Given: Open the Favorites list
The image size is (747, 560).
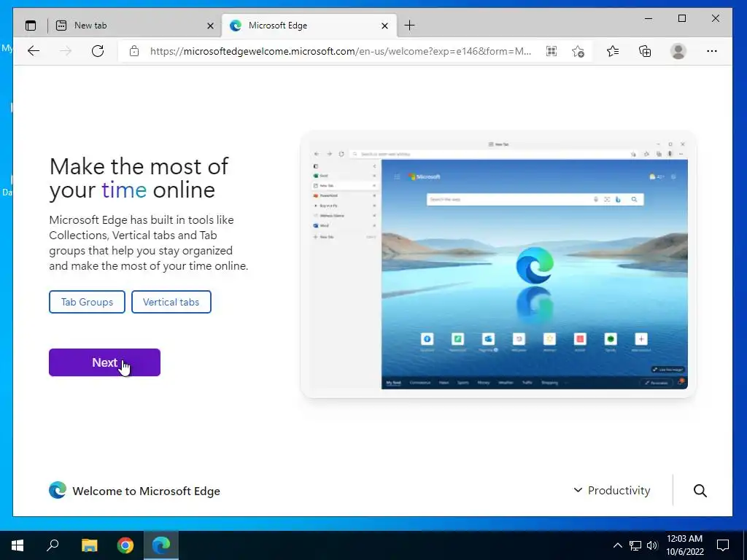Looking at the screenshot, I should (613, 51).
